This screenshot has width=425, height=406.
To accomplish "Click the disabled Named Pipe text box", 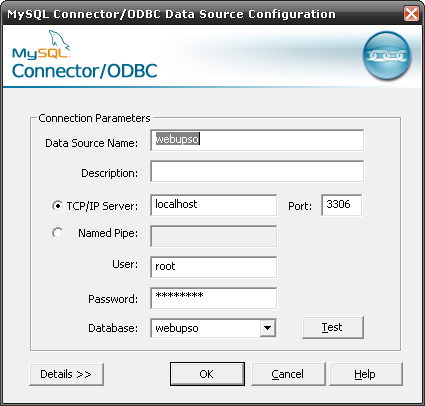I will pos(214,236).
